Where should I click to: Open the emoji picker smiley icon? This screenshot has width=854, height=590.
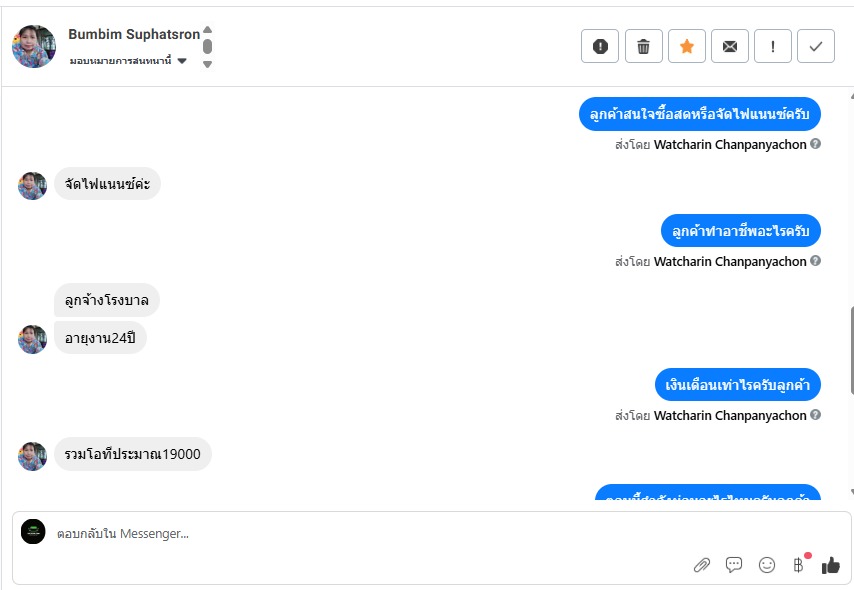pyautogui.click(x=767, y=565)
